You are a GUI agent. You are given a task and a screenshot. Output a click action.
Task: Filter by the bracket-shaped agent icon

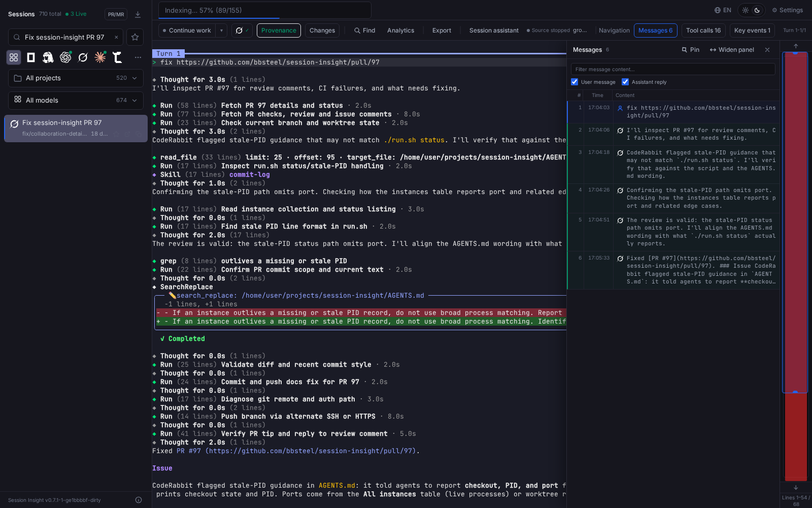pos(117,57)
